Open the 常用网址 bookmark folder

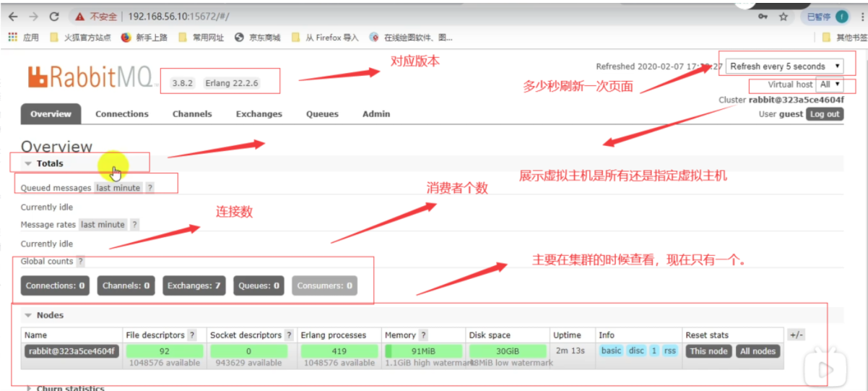coord(201,38)
